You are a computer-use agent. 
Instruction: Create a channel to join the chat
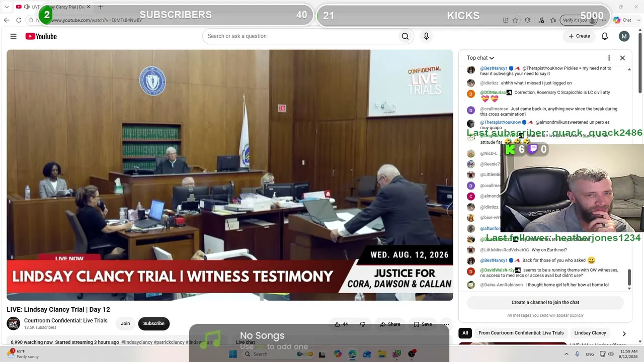[545, 303]
